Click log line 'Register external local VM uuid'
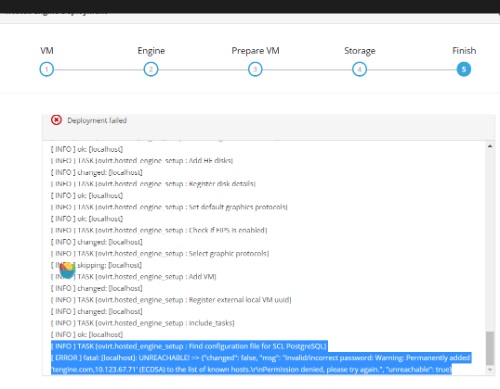This screenshot has width=500, height=389. [171, 300]
